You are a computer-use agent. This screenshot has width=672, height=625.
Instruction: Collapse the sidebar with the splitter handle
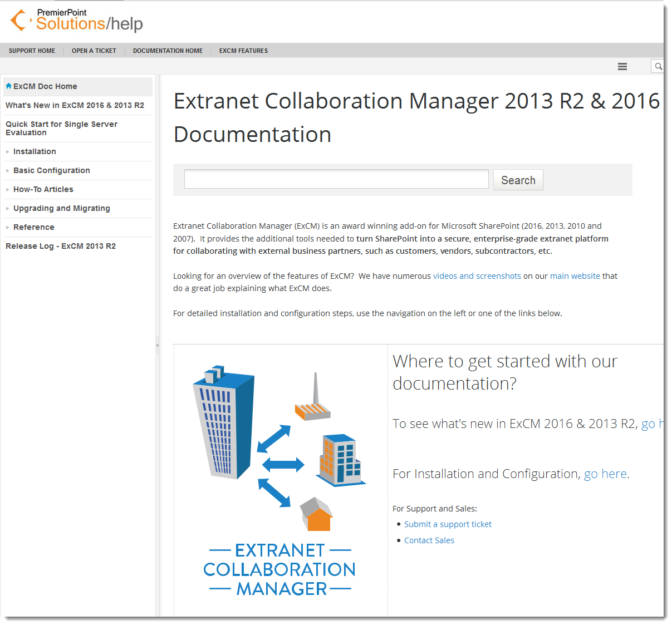click(x=158, y=345)
